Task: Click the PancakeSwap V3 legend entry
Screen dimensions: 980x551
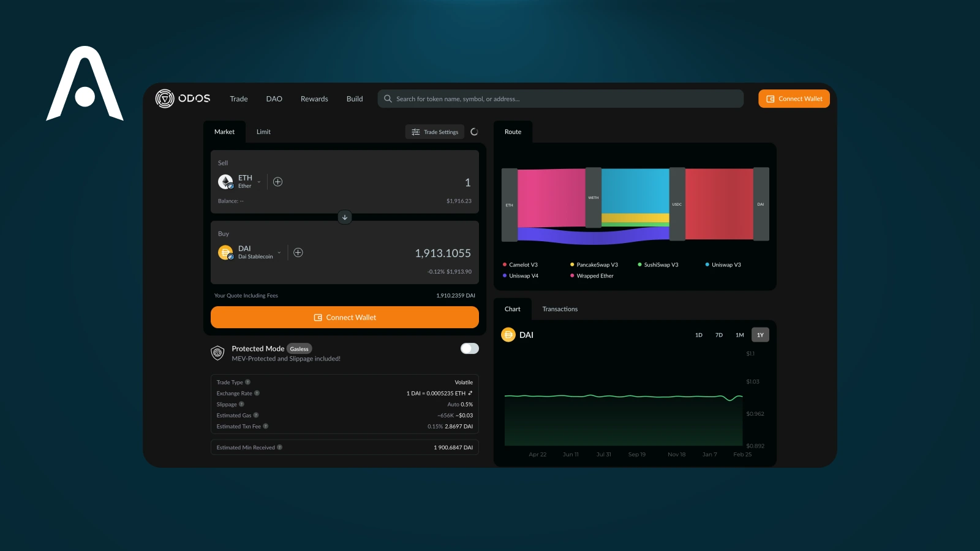Action: coord(594,264)
